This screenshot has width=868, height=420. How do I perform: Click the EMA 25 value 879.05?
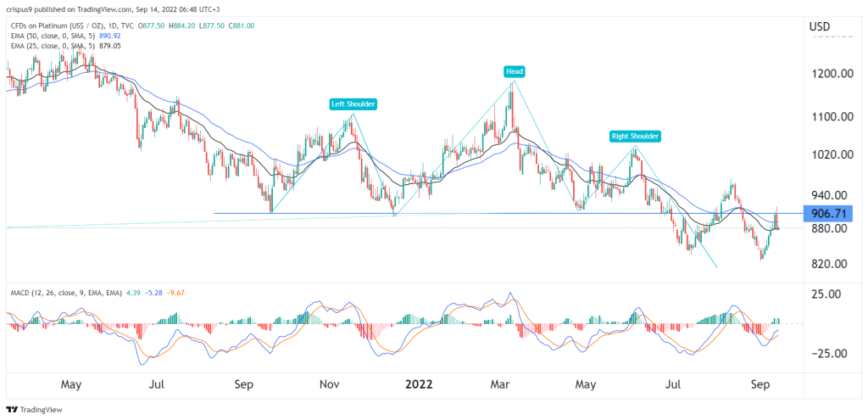[108, 46]
